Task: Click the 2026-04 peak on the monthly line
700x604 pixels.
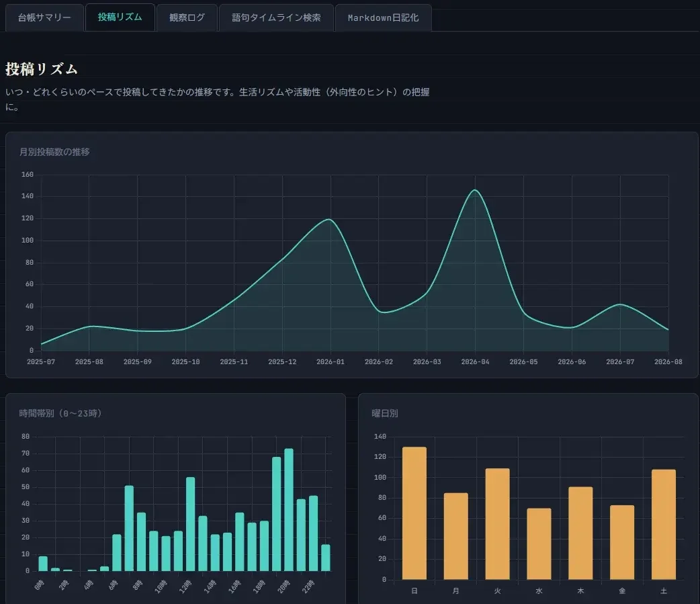Action: point(475,190)
